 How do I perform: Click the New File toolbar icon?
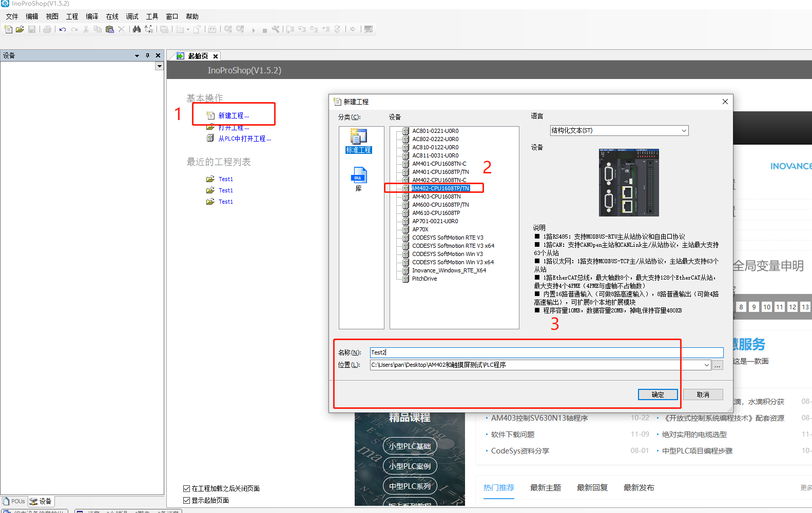8,29
